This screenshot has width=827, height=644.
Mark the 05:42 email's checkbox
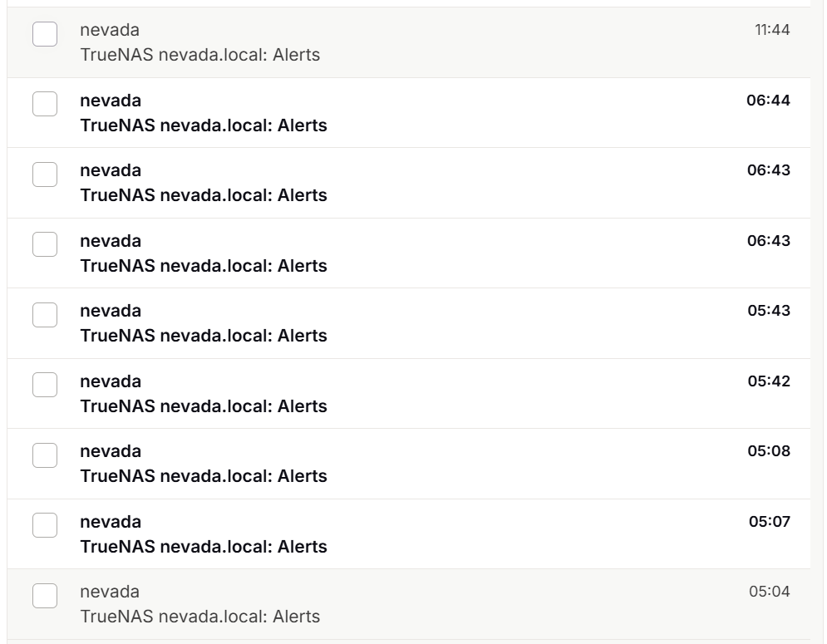[x=45, y=386]
